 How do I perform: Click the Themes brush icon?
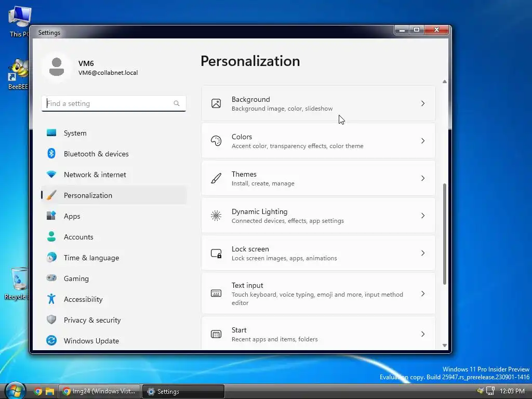tap(216, 178)
